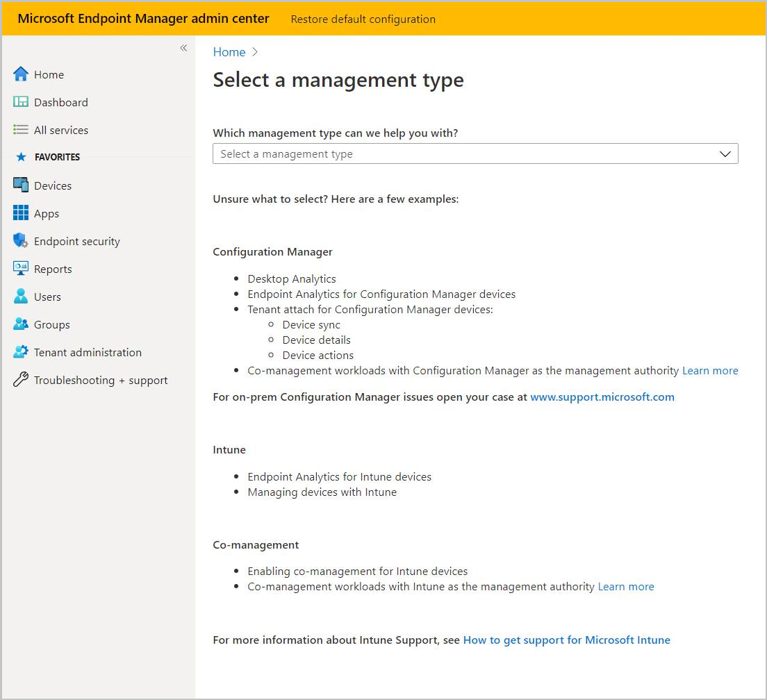Select the Users person icon
Screen dimensions: 767x700
point(21,297)
